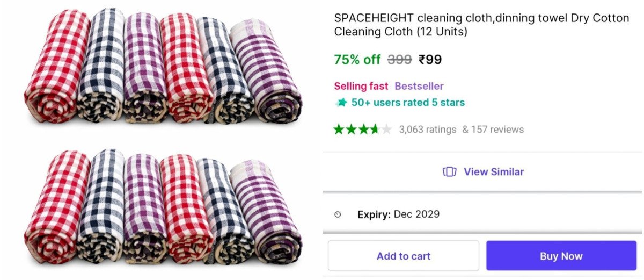Select the SPACEHEIGHT cleaning cloth product title
The image size is (644, 280).
481,25
